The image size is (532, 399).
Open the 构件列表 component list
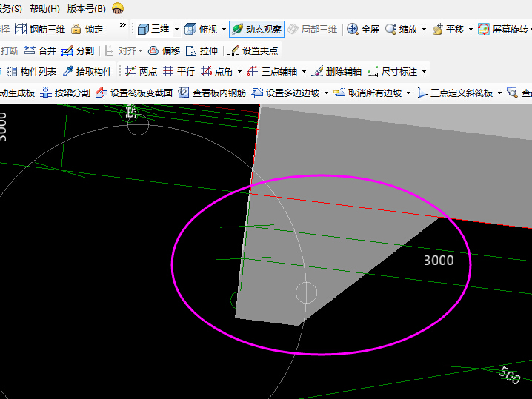coord(31,72)
